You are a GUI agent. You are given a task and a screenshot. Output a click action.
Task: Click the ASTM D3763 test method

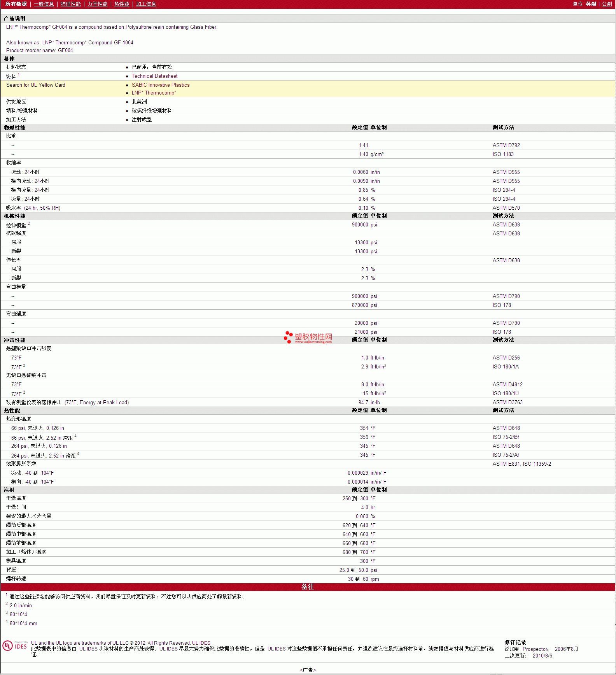point(507,403)
